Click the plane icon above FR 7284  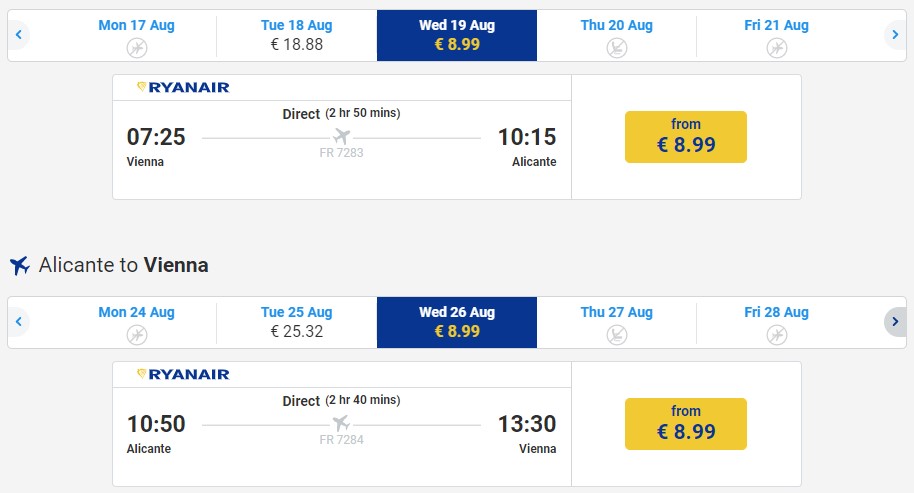pos(342,423)
